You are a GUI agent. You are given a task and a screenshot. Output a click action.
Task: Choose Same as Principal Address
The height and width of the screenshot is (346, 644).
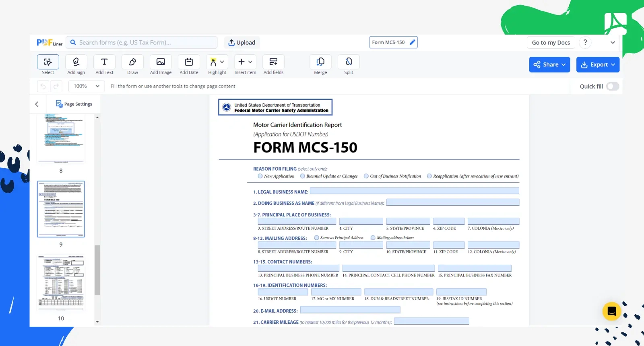[x=316, y=238]
